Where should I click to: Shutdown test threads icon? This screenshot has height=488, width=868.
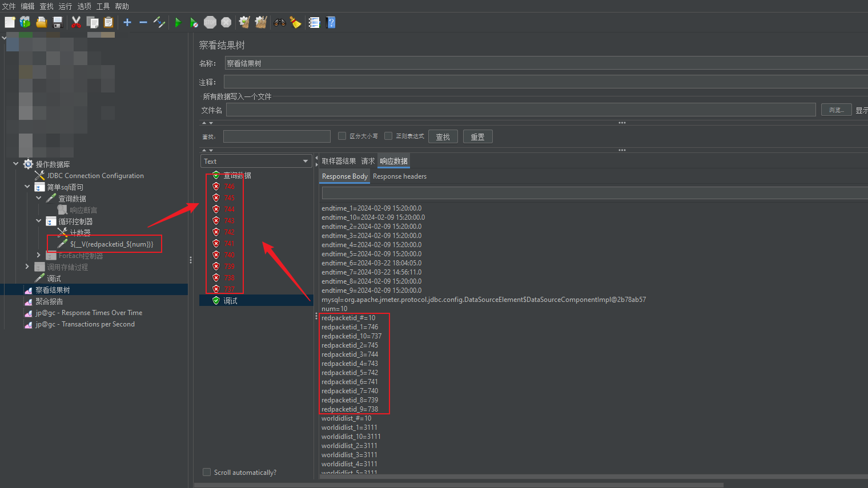pyautogui.click(x=226, y=22)
